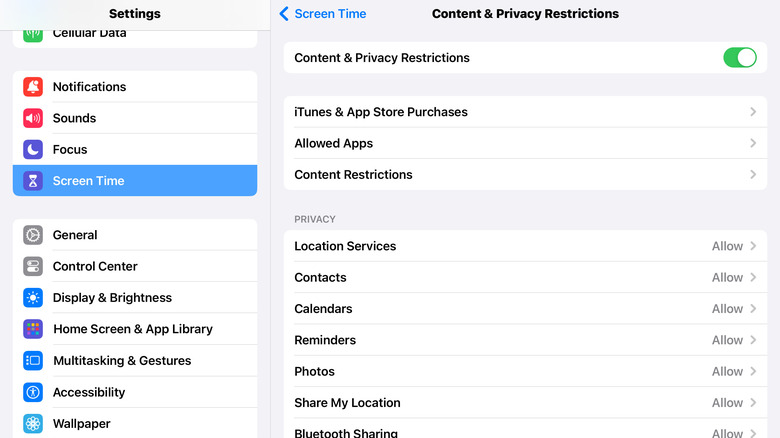Click the Allow value for Location Services
Image resolution: width=780 pixels, height=438 pixels.
click(x=727, y=246)
